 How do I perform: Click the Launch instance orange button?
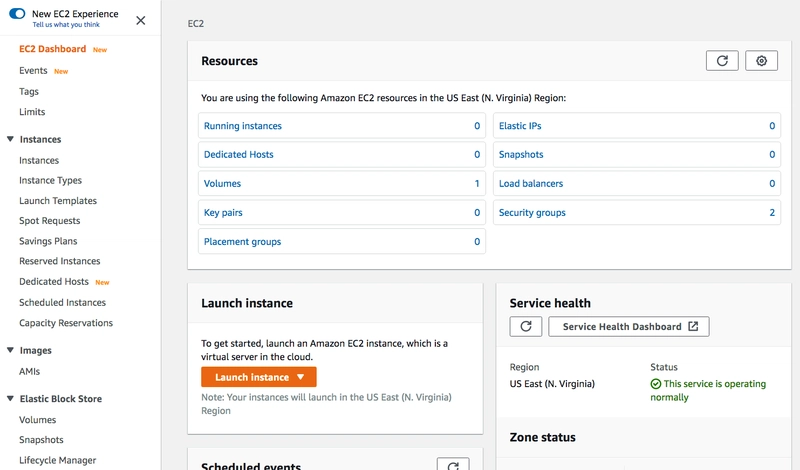coord(259,377)
